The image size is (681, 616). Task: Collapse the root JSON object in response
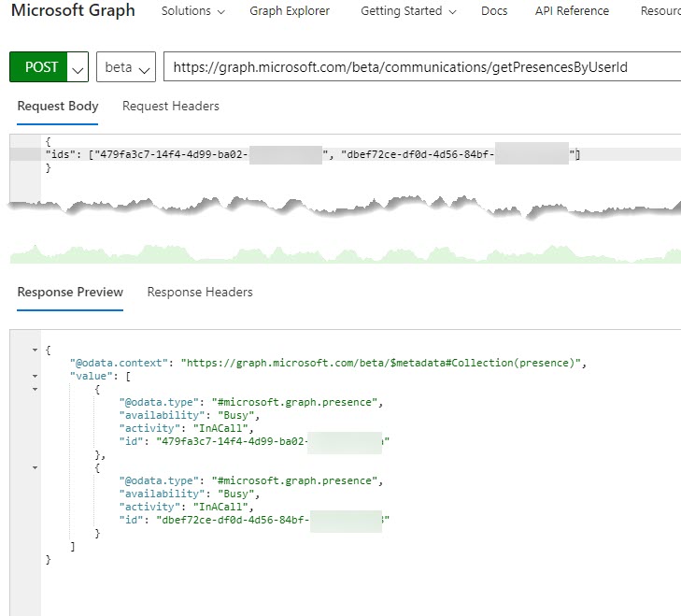35,349
